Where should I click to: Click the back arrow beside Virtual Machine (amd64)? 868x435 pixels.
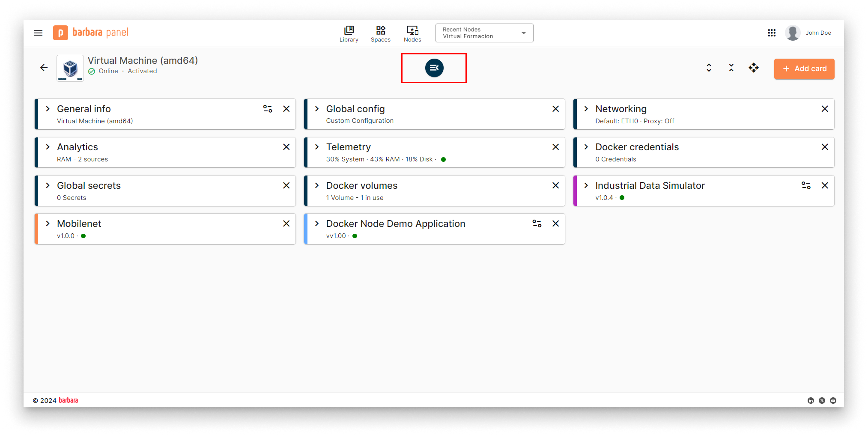44,68
